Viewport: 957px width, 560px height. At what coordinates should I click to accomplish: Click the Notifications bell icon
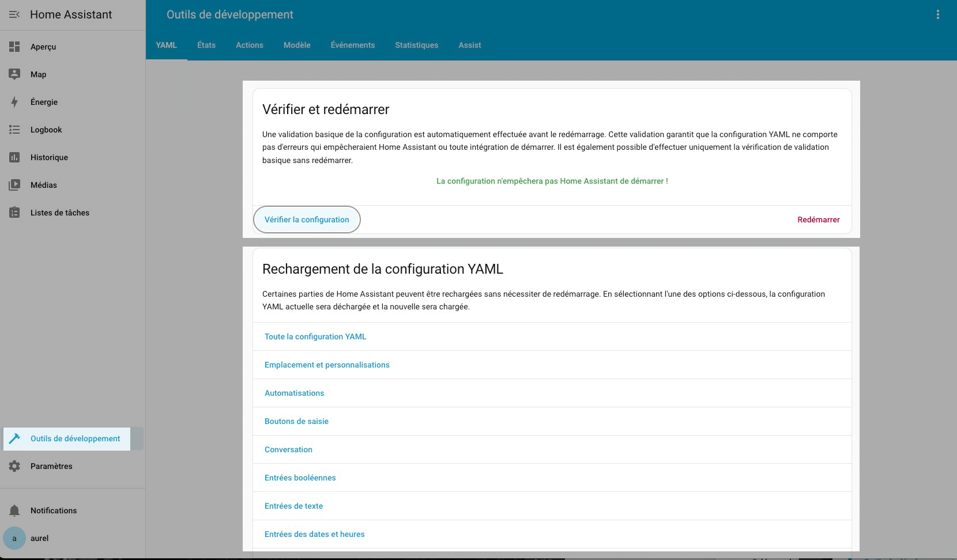[x=14, y=510]
